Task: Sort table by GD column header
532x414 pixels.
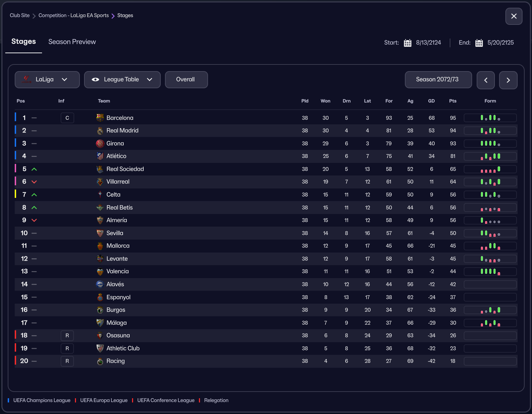Action: [x=431, y=101]
